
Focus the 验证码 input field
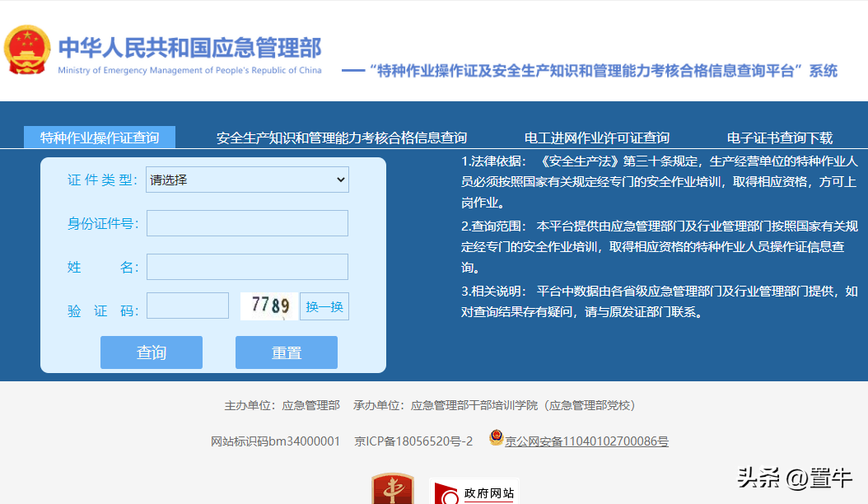[x=188, y=306]
